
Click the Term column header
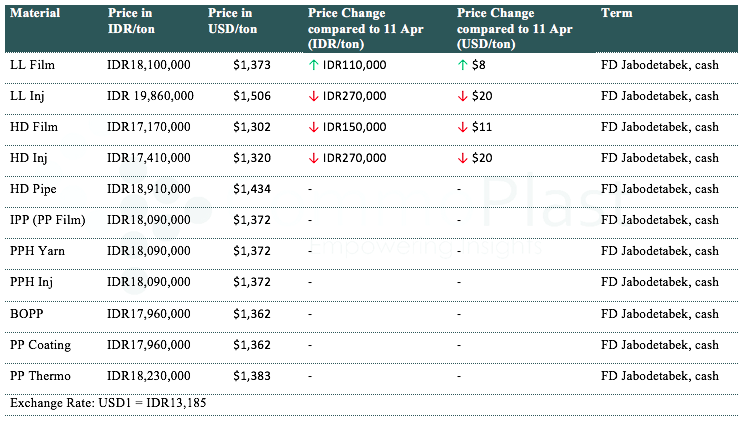click(x=616, y=13)
